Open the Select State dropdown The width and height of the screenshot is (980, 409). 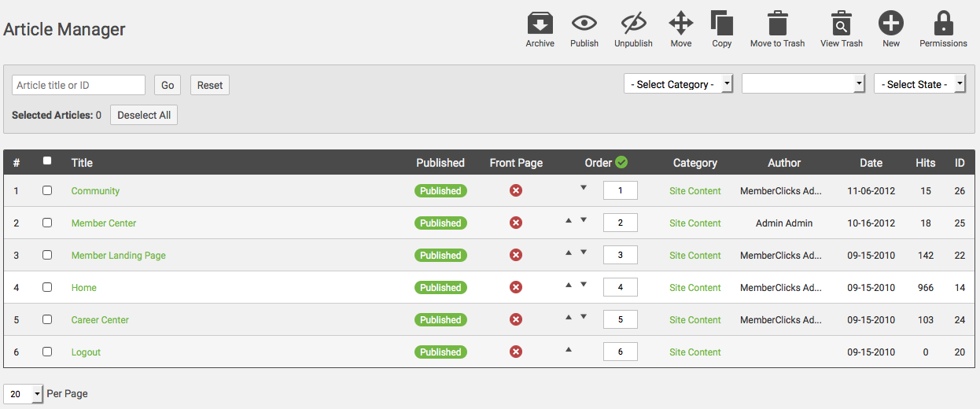tap(919, 84)
